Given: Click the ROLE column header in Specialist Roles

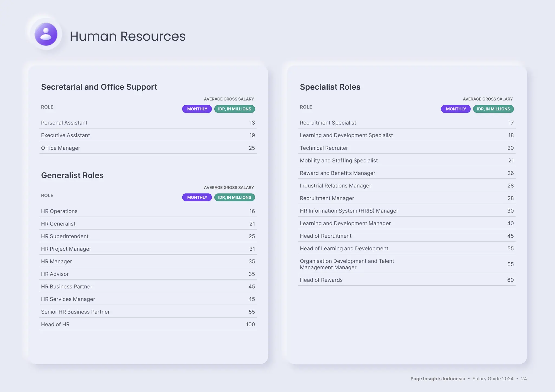Looking at the screenshot, I should (306, 107).
